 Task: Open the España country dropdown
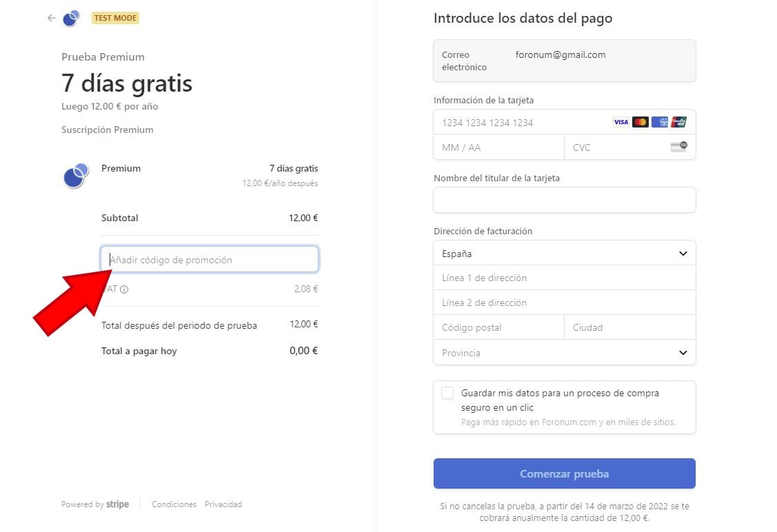pos(565,253)
